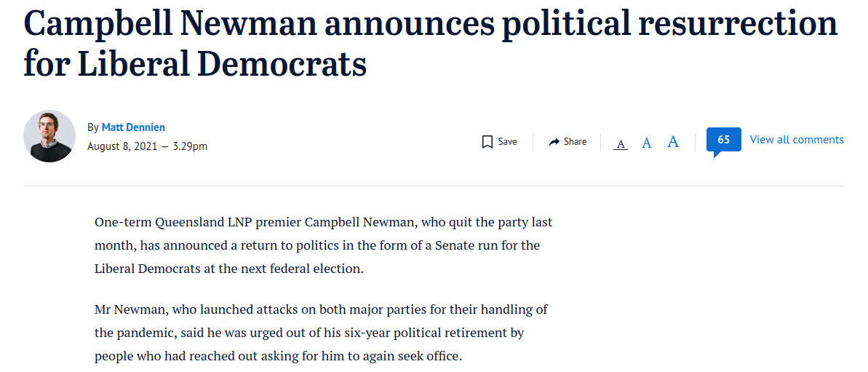
Task: Click the Share text label
Action: [x=576, y=142]
